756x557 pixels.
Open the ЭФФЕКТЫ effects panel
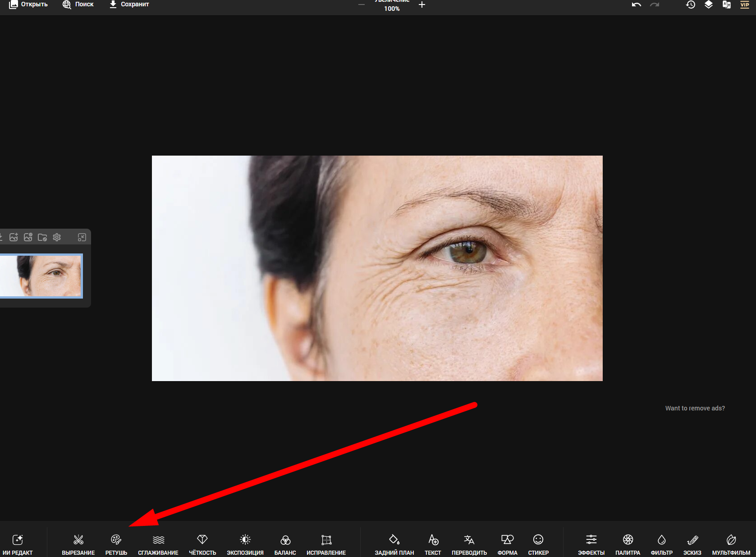coord(591,544)
